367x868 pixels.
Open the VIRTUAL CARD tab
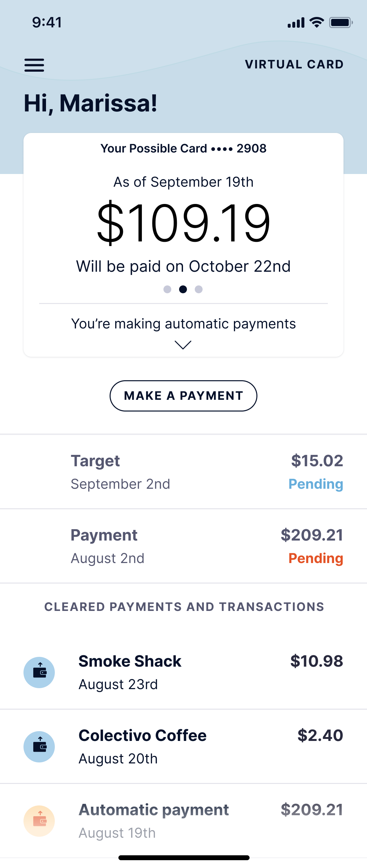(294, 65)
